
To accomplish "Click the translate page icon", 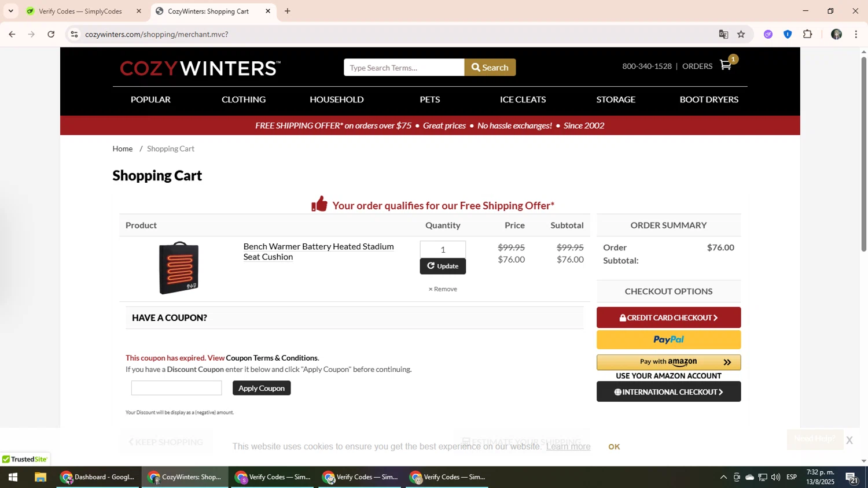I will [x=723, y=34].
